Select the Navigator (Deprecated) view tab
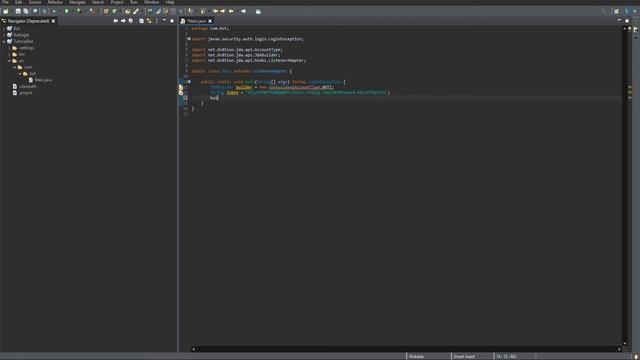The image size is (640, 360). [29, 21]
